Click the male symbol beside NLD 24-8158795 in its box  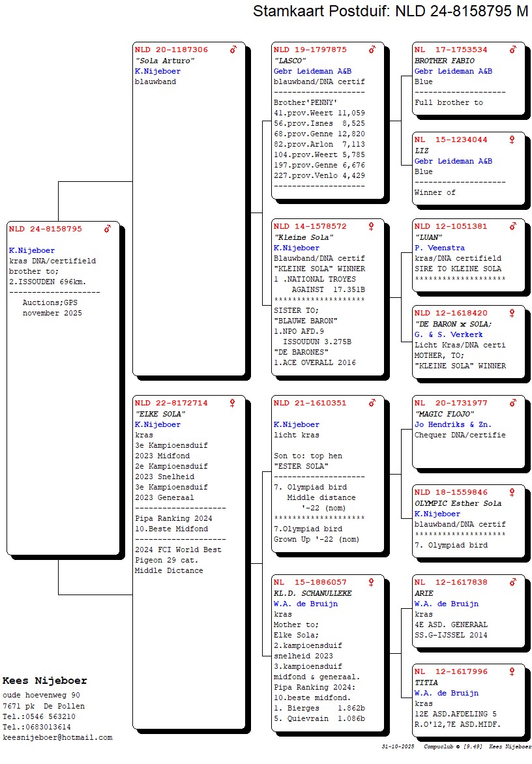pos(108,229)
